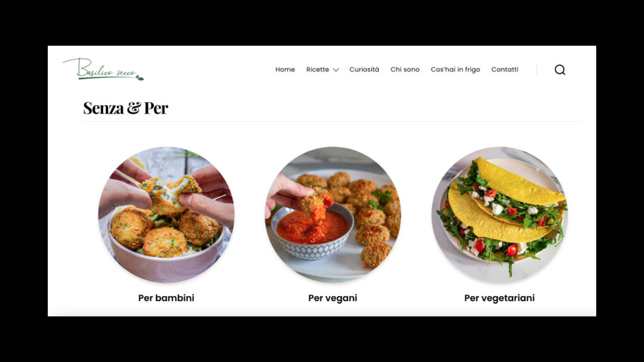
Task: Expand the Ricette dropdown chevron
Action: click(336, 70)
